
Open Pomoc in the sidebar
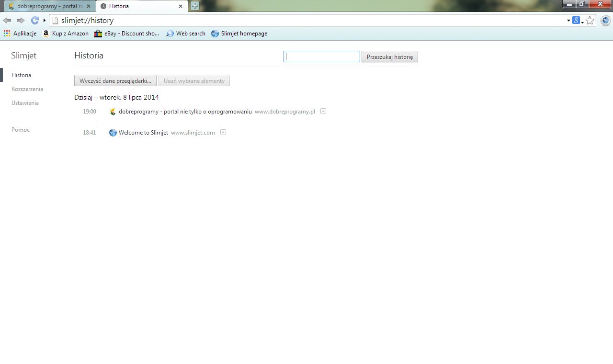pos(21,130)
